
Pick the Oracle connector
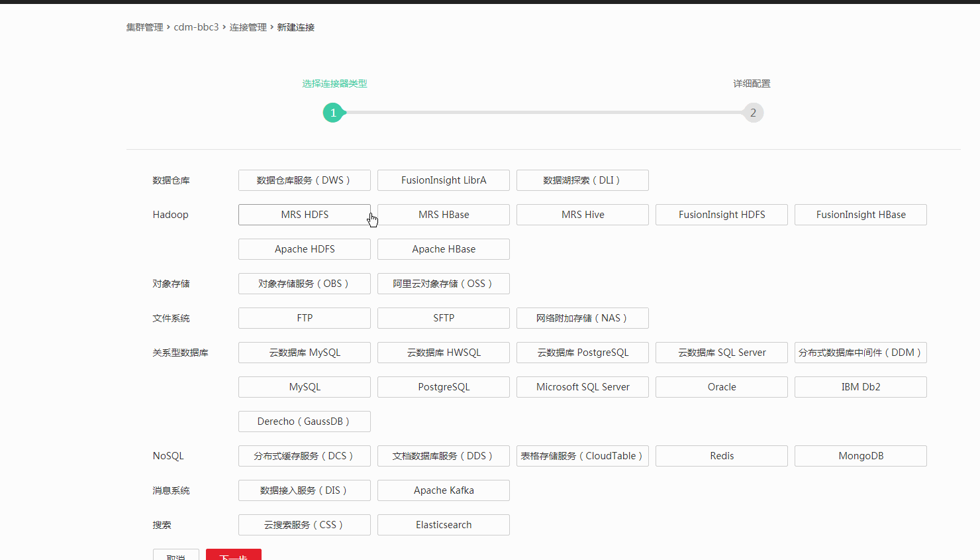tap(722, 387)
